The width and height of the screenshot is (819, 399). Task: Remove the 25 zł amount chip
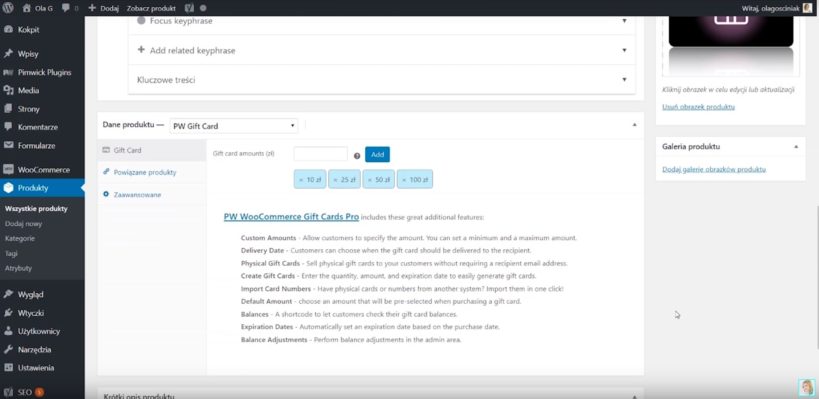click(336, 180)
